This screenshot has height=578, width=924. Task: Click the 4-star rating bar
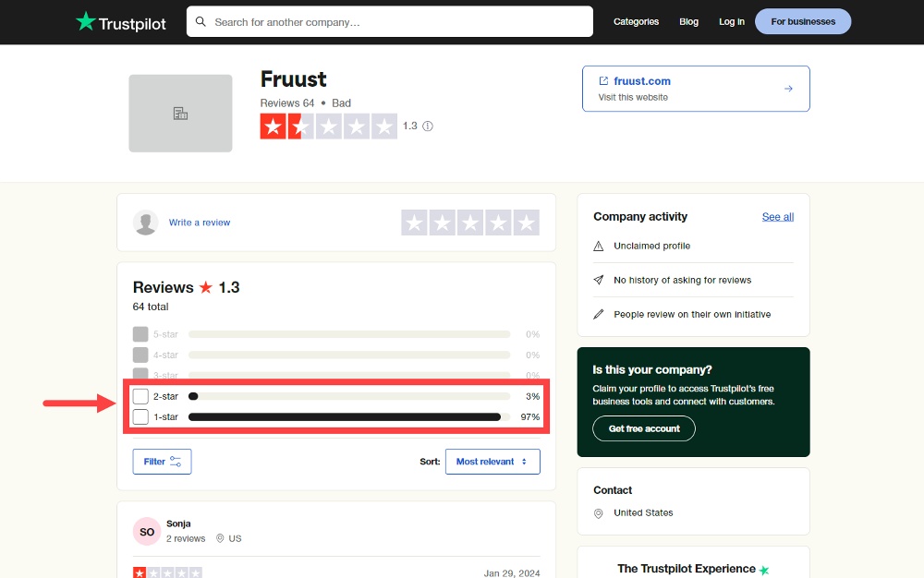(x=349, y=355)
